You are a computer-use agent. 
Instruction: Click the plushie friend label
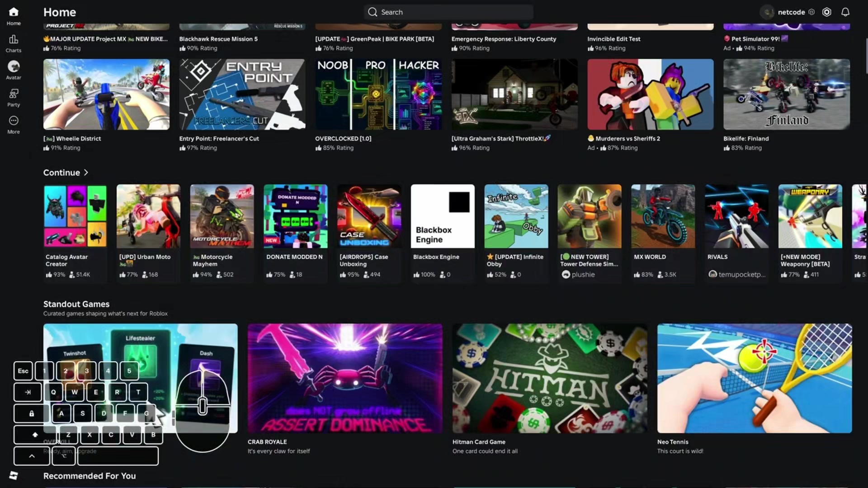[583, 274]
